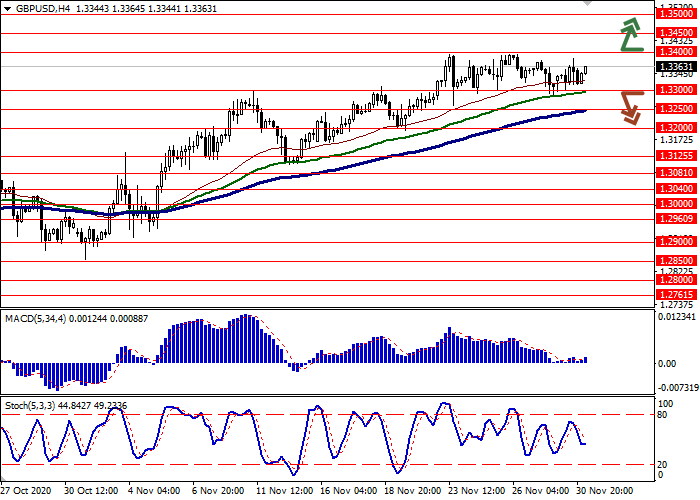Click the Stochastic 20 level label
Image resolution: width=700 pixels, height=500 pixels.
pyautogui.click(x=662, y=465)
